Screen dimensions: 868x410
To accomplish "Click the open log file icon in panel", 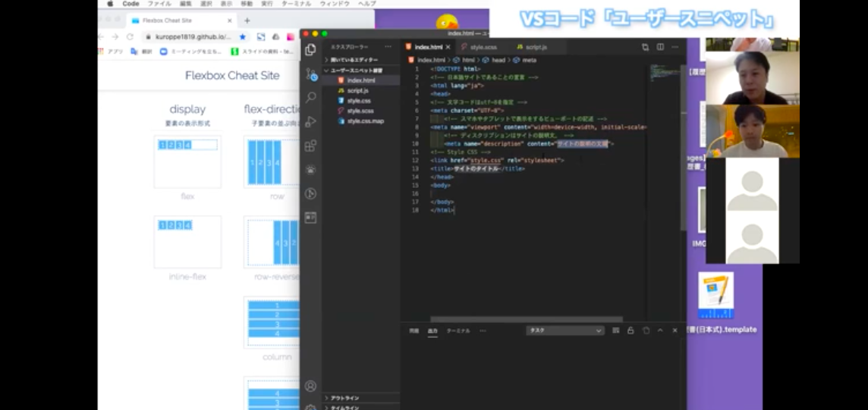I will click(x=646, y=330).
